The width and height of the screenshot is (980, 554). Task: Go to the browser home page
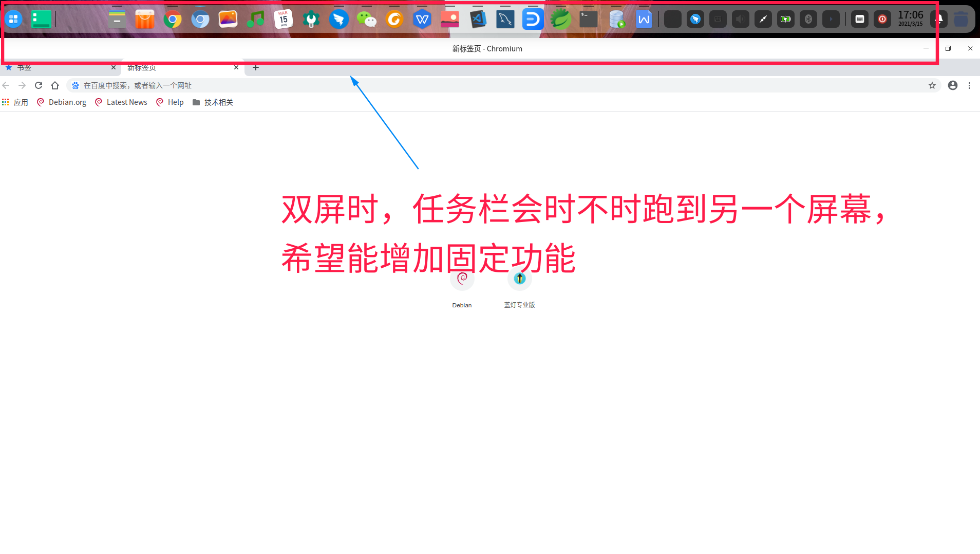55,85
